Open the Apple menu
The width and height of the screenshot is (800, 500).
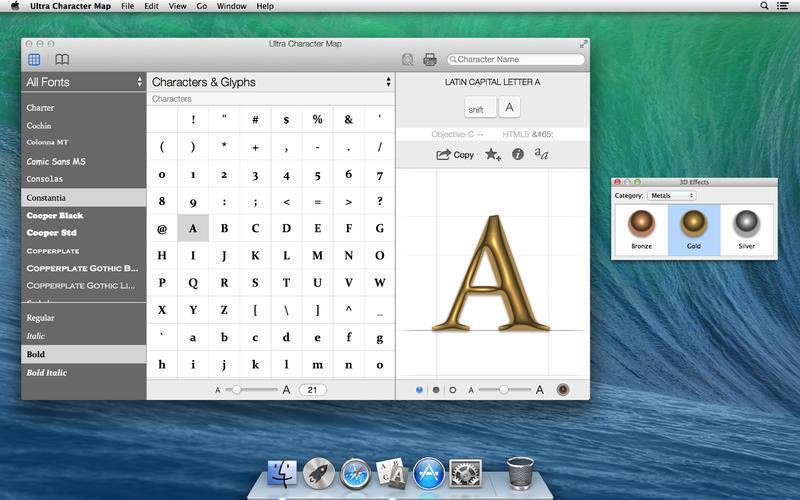(x=15, y=6)
